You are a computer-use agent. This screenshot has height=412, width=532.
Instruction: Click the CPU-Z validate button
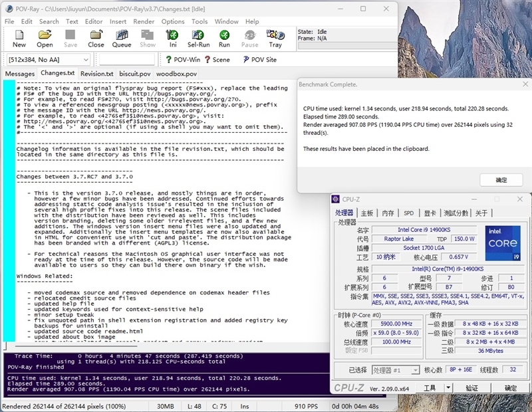pyautogui.click(x=471, y=387)
